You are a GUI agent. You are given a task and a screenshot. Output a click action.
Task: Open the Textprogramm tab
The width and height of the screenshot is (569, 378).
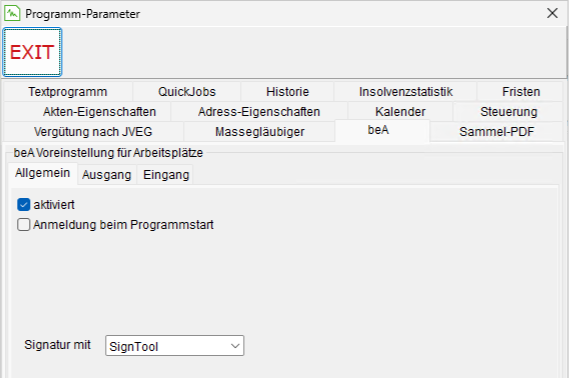(x=68, y=91)
